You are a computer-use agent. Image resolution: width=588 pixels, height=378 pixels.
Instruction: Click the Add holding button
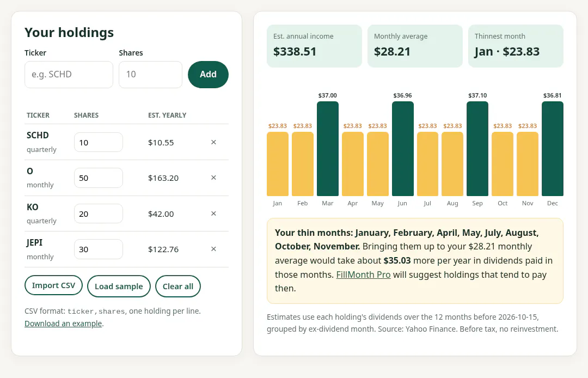[x=208, y=75]
